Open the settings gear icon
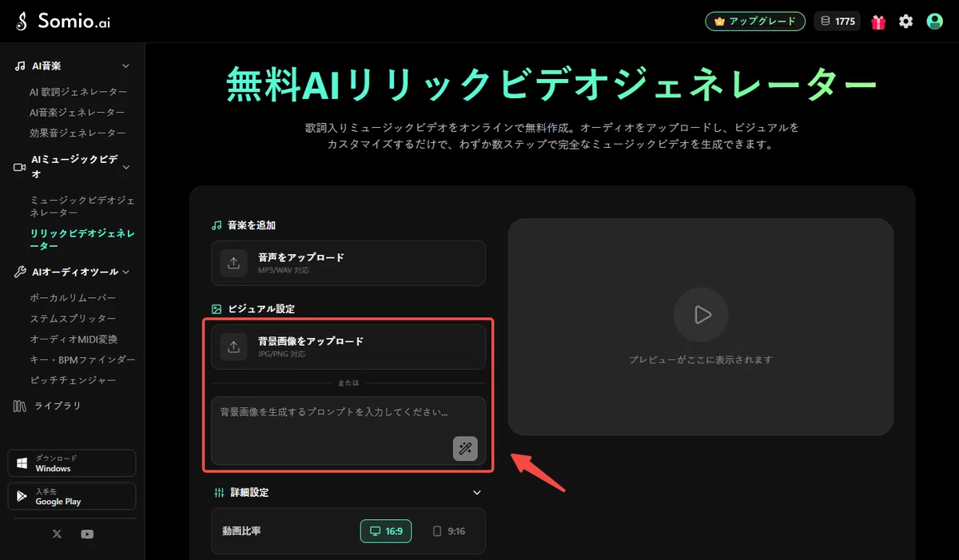Screen dimensions: 959x560 coord(905,22)
